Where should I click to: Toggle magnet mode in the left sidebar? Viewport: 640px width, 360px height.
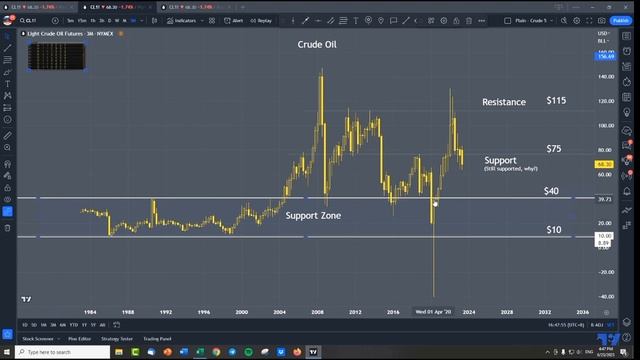(x=7, y=164)
